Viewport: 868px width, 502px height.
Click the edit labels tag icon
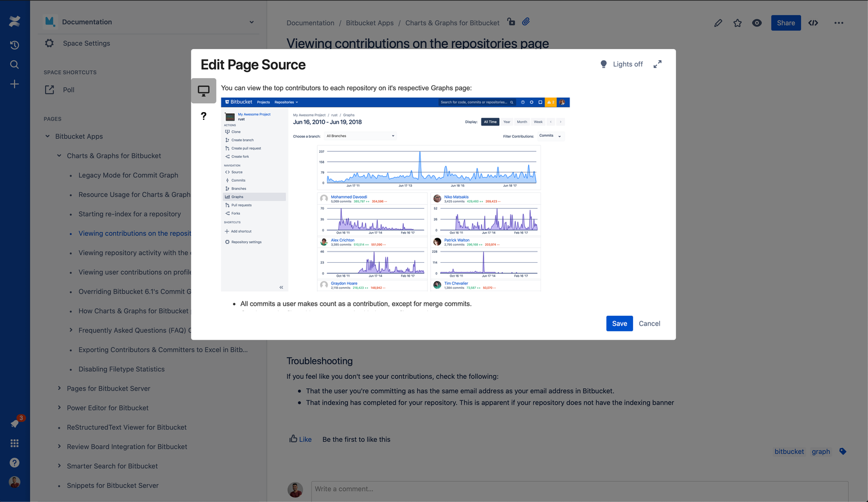[x=843, y=451]
